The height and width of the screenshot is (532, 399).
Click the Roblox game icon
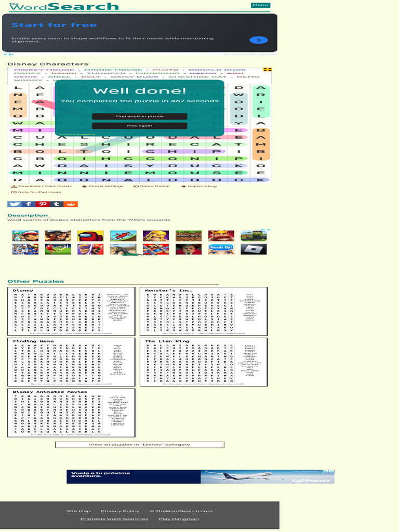[x=254, y=249]
